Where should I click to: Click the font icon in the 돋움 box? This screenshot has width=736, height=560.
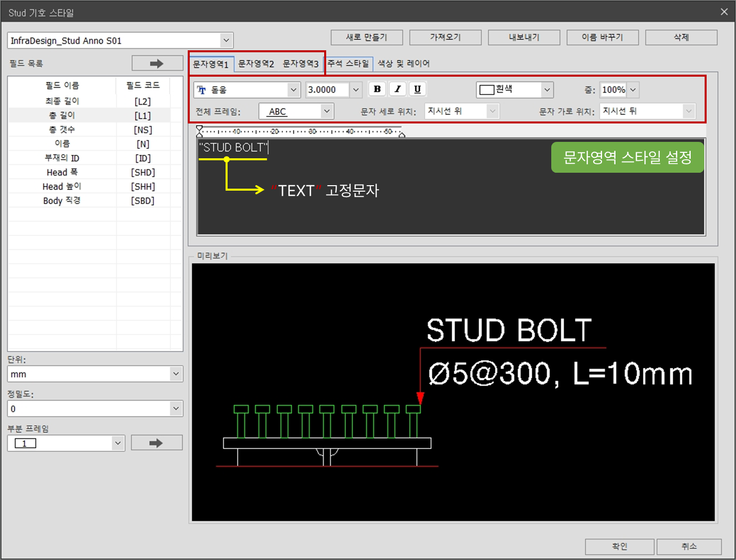pyautogui.click(x=202, y=90)
